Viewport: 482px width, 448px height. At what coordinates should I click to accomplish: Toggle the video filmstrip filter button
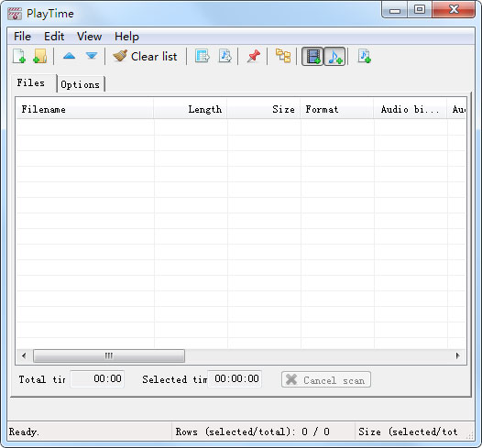click(312, 57)
